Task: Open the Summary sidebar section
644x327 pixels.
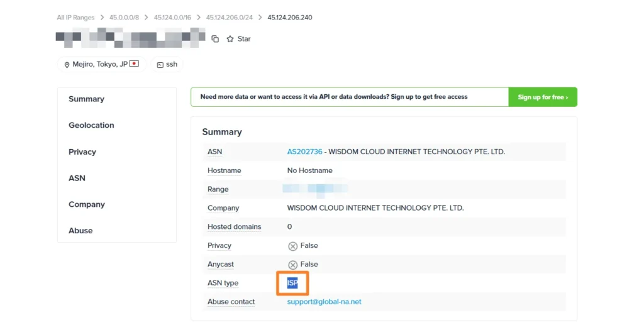Action: coord(86,99)
